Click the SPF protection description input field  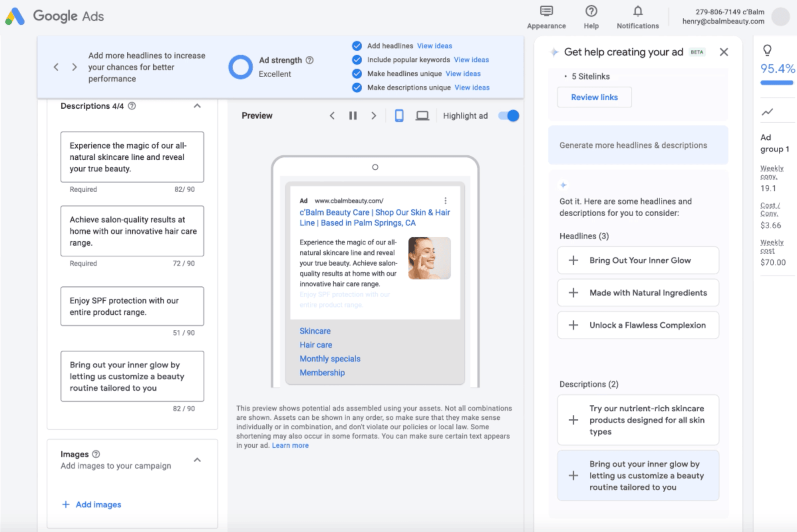pyautogui.click(x=133, y=306)
